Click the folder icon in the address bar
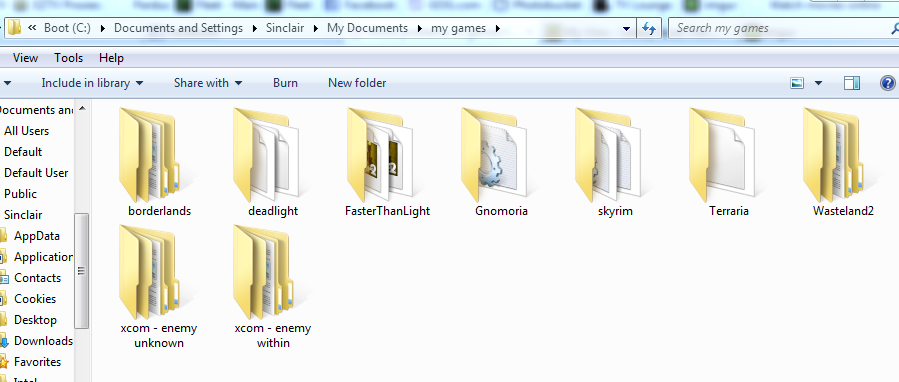Screen dimensions: 899x382 14,28
